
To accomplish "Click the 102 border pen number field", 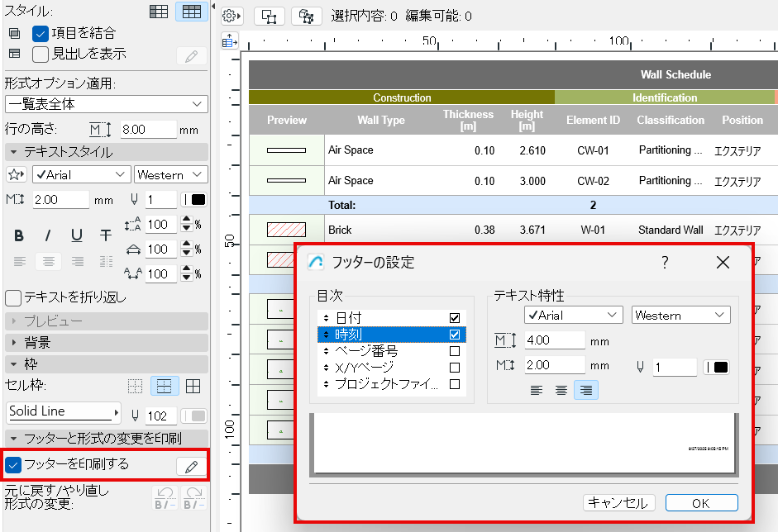I will [x=161, y=416].
